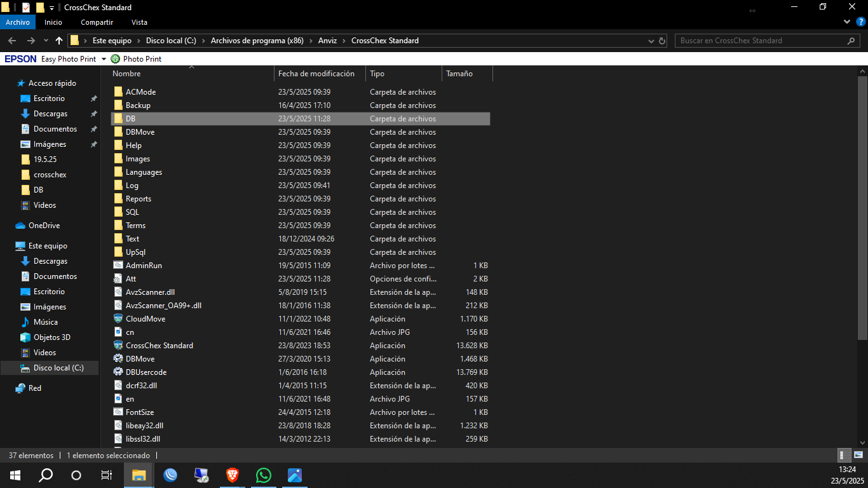Launch Brave browser from the taskbar
The height and width of the screenshot is (488, 868).
(x=233, y=475)
